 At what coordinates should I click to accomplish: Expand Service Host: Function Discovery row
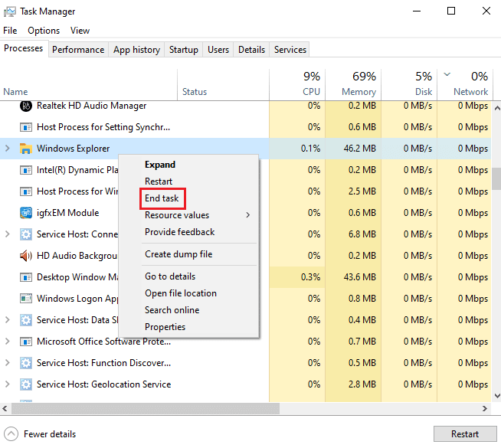(8, 363)
